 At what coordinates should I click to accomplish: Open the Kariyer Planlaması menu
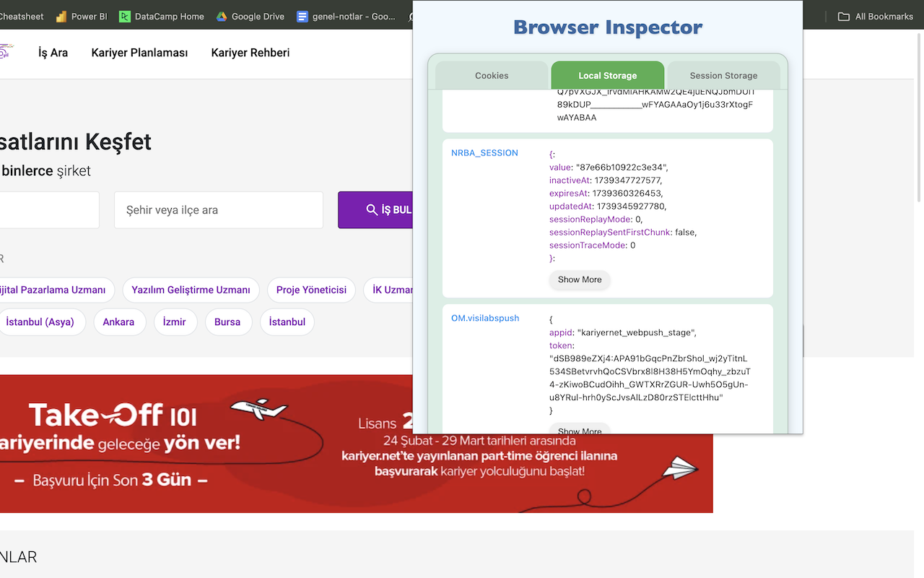139,53
